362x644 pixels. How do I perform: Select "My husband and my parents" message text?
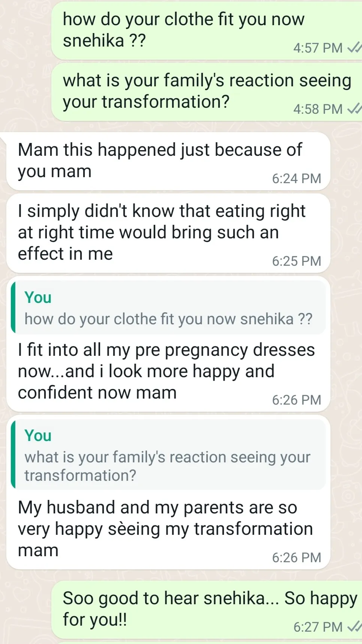[165, 528]
